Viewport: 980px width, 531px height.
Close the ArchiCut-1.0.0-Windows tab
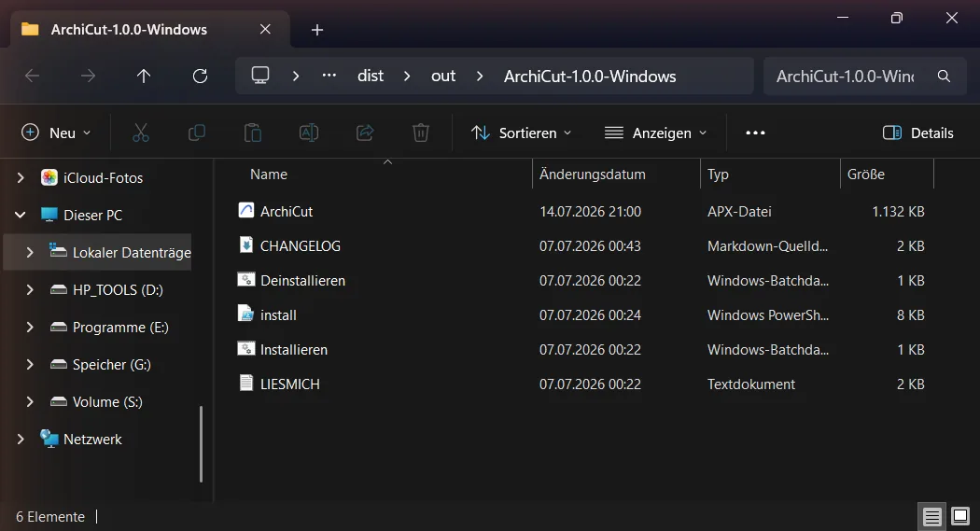(x=265, y=29)
